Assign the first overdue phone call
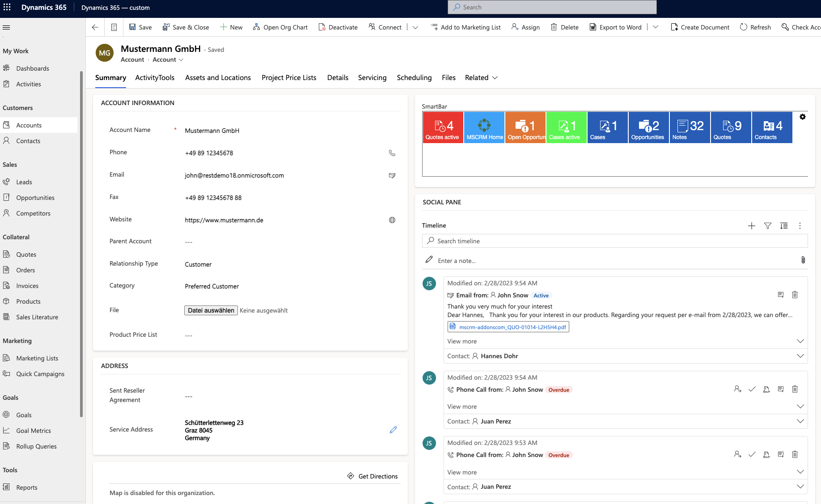The image size is (821, 504). tap(737, 389)
